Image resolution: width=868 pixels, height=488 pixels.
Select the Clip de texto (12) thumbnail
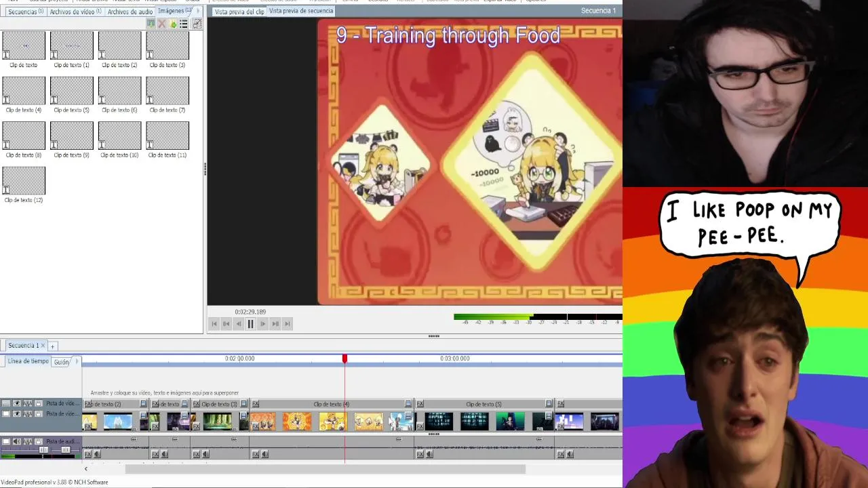pyautogui.click(x=24, y=180)
